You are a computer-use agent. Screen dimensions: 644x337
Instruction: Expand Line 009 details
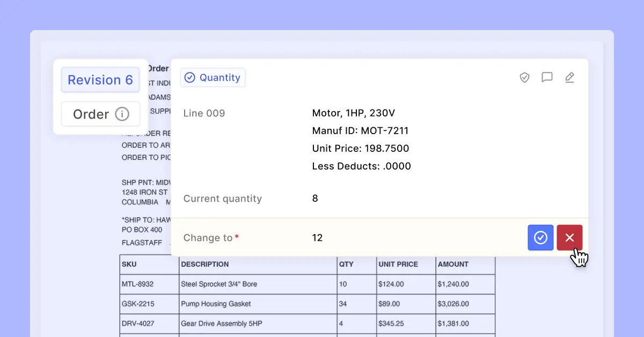tap(204, 113)
